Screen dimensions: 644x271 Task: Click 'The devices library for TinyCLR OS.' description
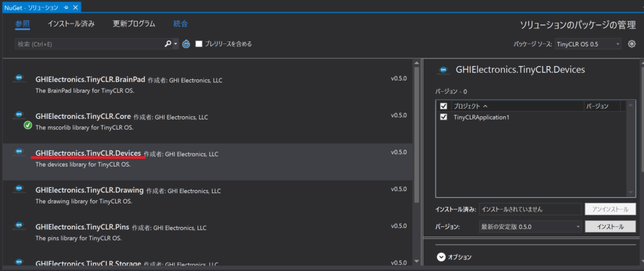83,165
